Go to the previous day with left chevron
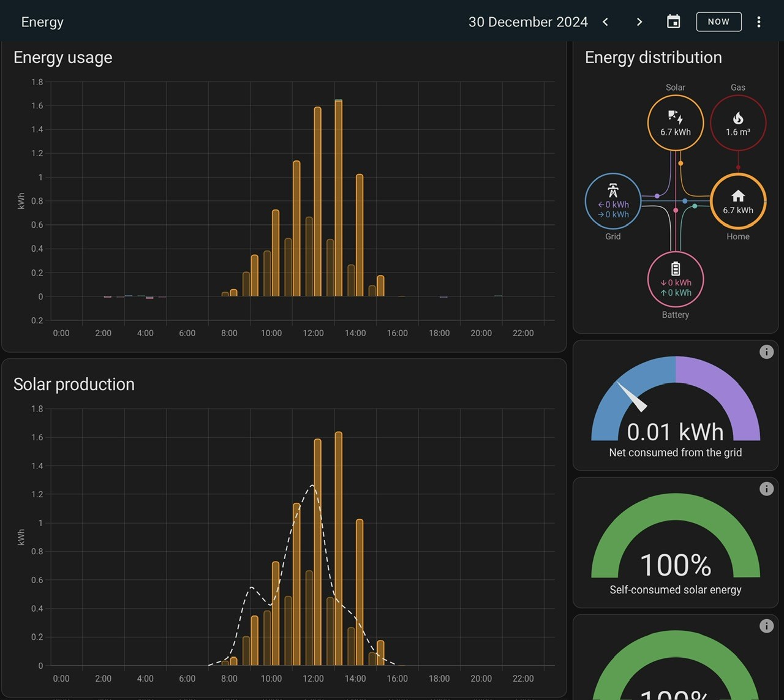This screenshot has width=784, height=700. pos(605,22)
